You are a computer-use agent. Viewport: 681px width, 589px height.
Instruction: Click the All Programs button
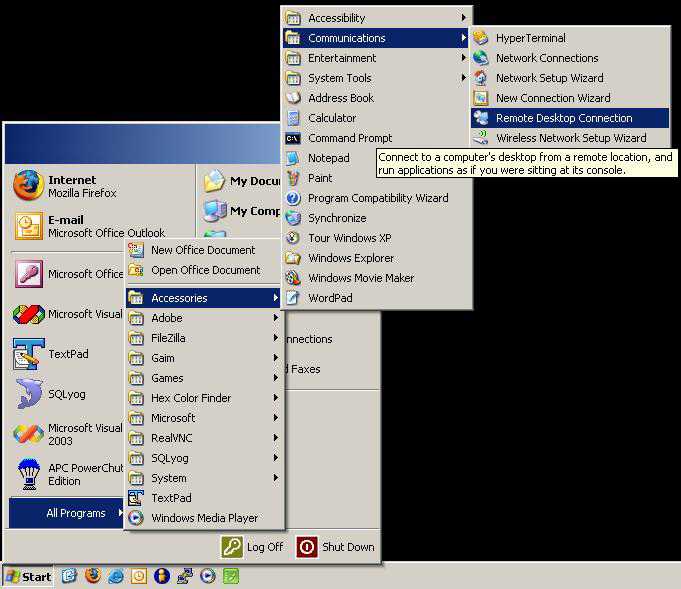click(66, 513)
